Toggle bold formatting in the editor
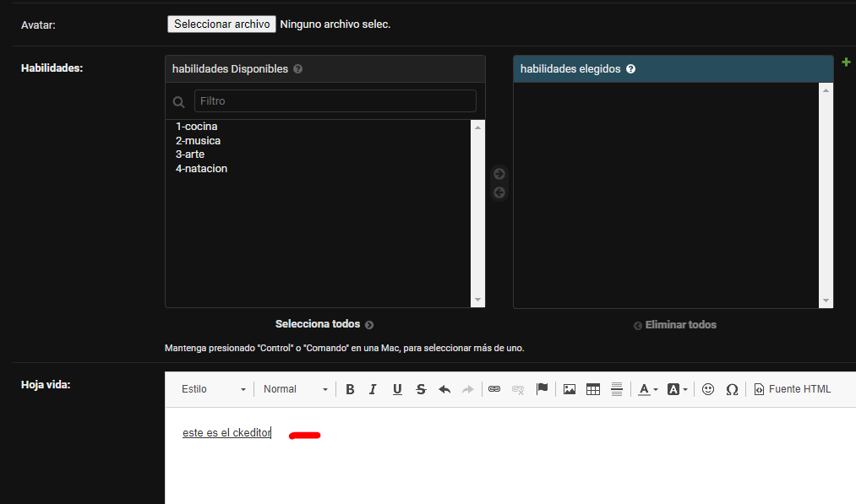The height and width of the screenshot is (504, 856). 350,389
